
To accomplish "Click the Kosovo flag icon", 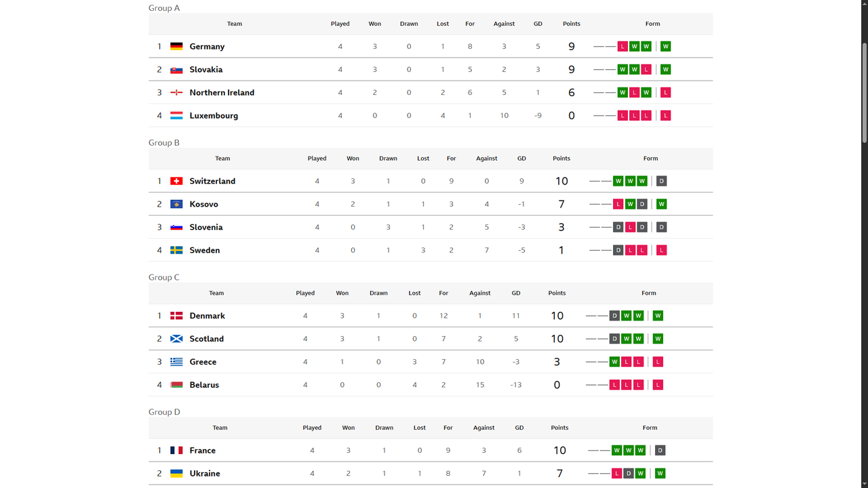I will [176, 204].
